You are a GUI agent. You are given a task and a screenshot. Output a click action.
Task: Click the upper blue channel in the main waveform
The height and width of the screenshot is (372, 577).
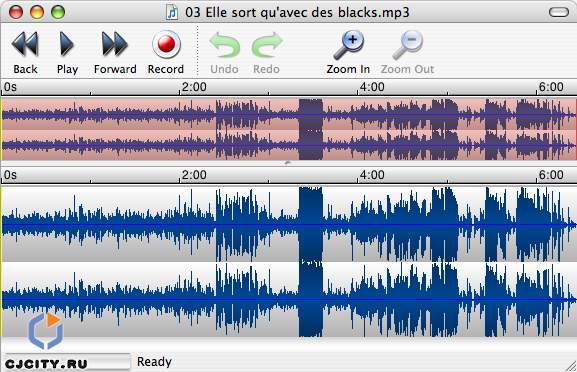288,224
